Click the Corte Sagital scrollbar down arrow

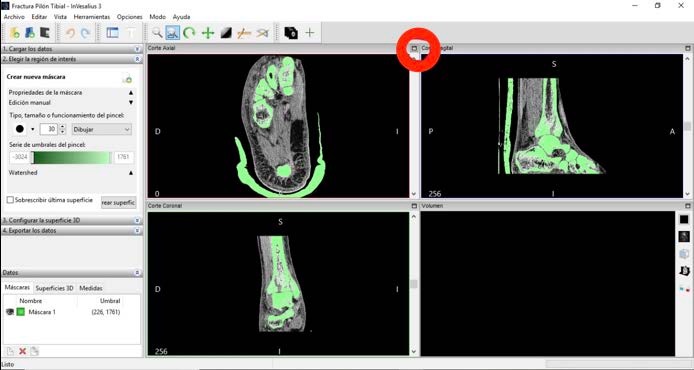[x=688, y=194]
